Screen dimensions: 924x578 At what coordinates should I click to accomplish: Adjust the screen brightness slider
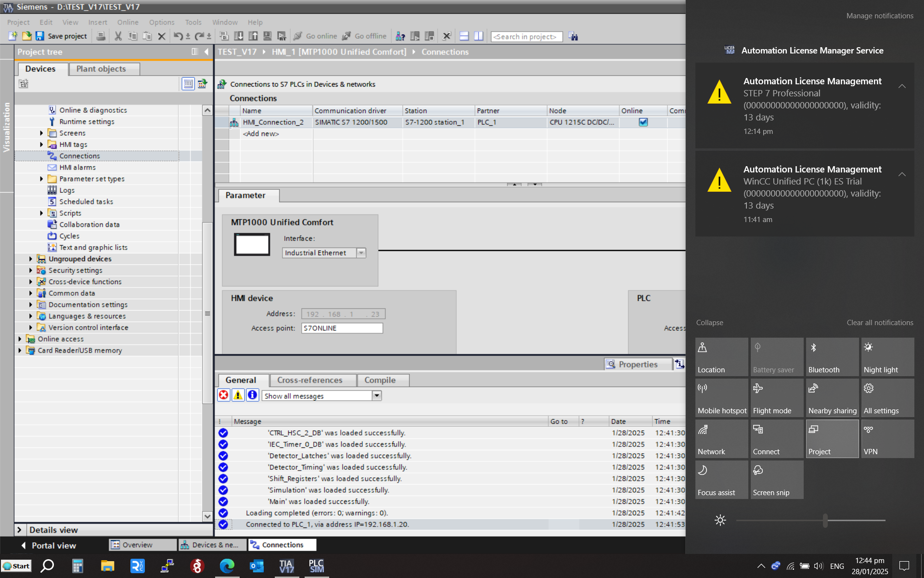pyautogui.click(x=825, y=520)
